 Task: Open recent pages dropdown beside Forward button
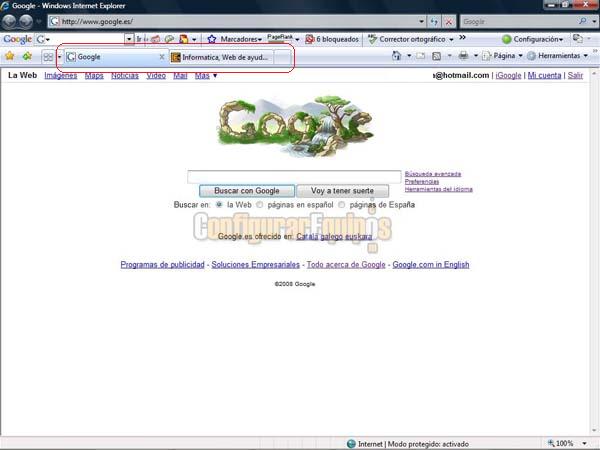pyautogui.click(x=39, y=22)
